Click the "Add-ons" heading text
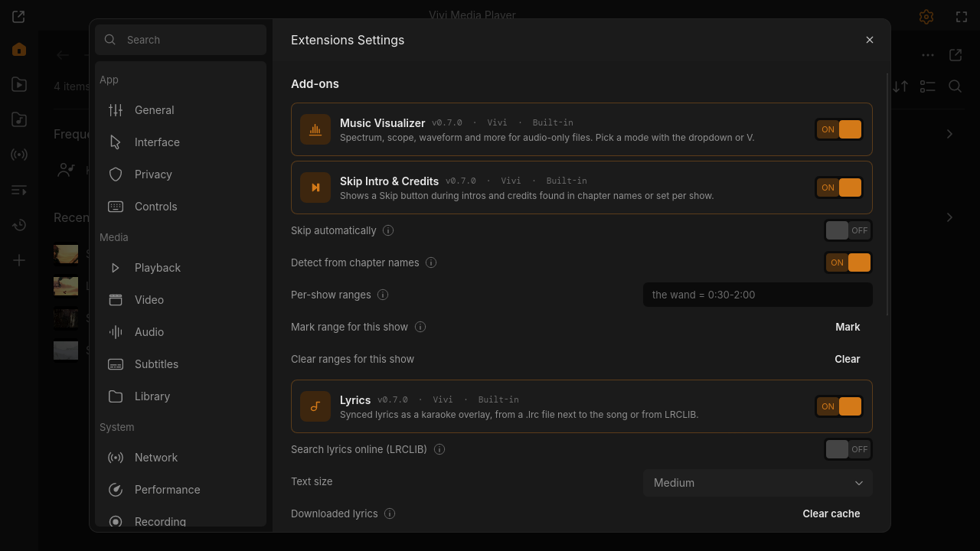Image resolution: width=980 pixels, height=551 pixels. [315, 84]
